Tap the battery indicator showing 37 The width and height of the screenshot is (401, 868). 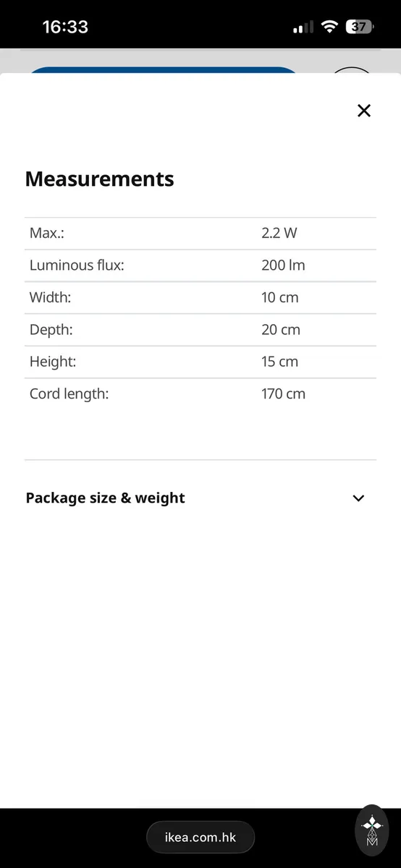tap(360, 27)
